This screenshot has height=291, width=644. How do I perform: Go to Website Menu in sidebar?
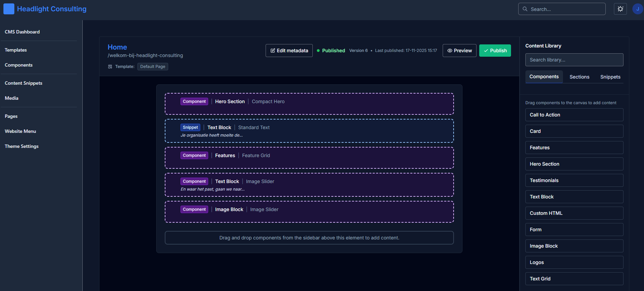click(x=21, y=131)
